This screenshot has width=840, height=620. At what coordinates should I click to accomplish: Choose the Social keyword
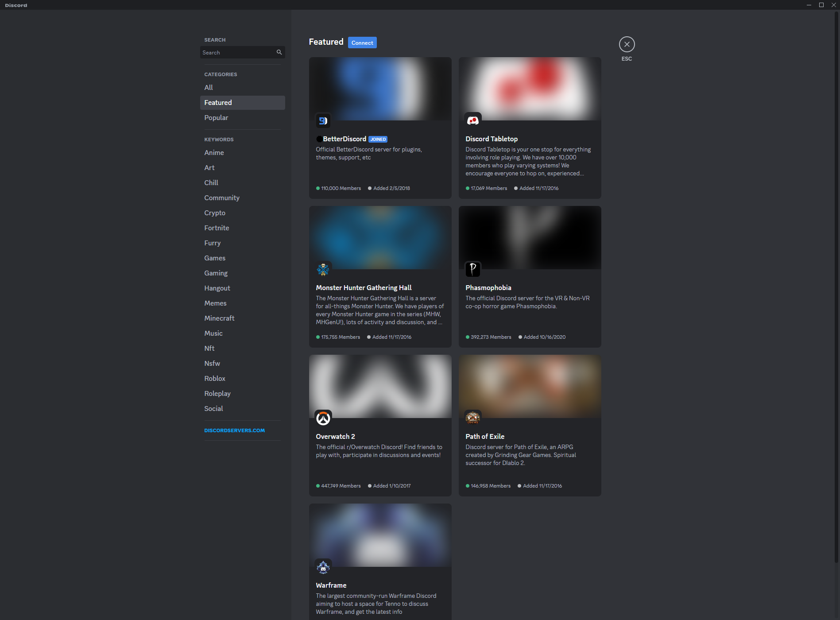tap(242, 409)
